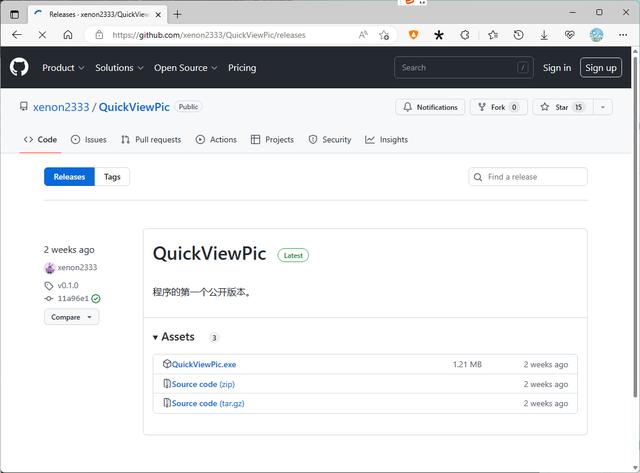Click the GitHub Octocat logo
This screenshot has width=640, height=473.
click(x=19, y=67)
